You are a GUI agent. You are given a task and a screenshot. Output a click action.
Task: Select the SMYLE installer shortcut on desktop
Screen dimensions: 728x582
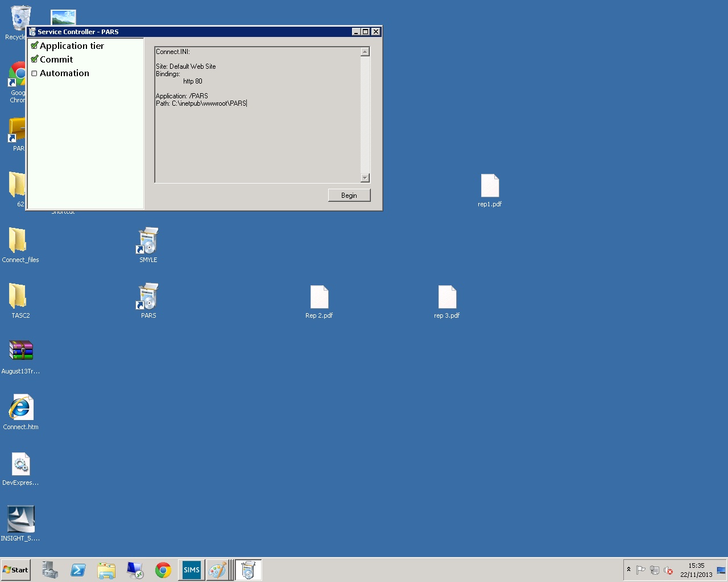[x=148, y=246]
